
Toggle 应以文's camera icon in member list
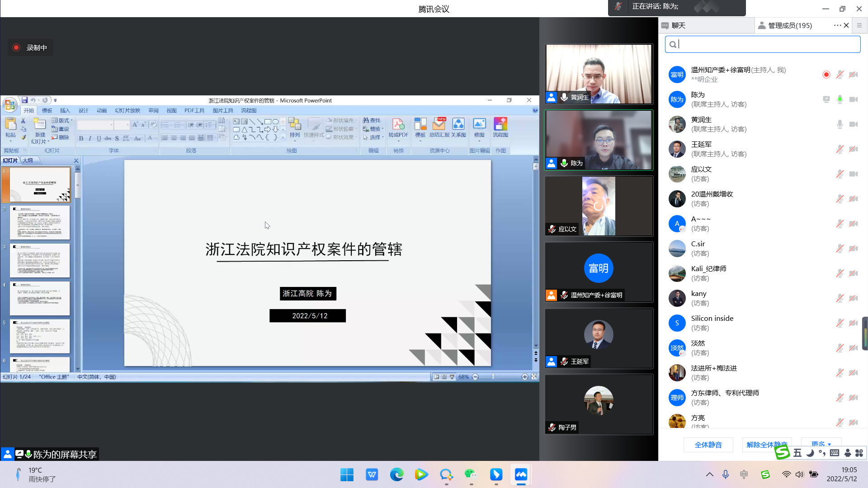pos(854,174)
